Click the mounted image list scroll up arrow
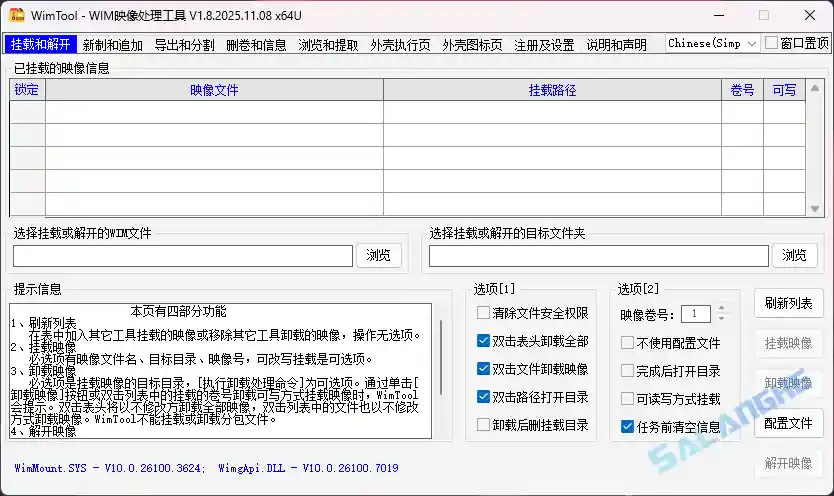834x496 pixels. 815,88
